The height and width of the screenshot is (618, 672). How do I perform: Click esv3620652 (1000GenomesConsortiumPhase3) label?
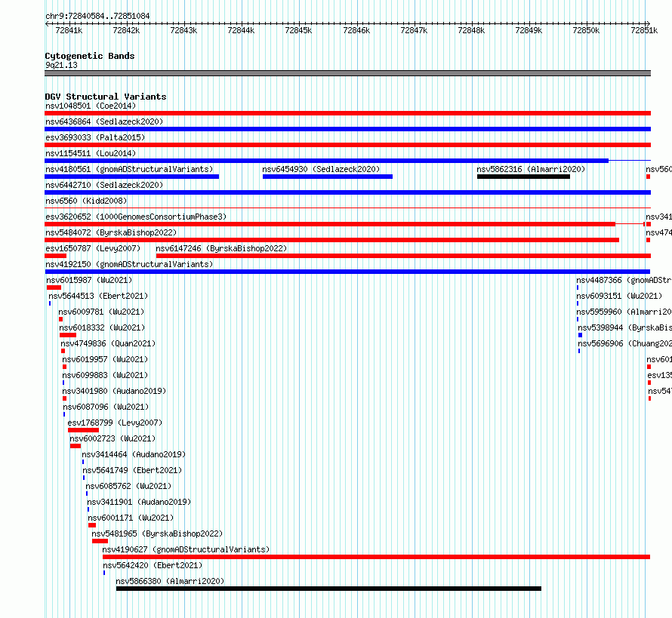pyautogui.click(x=136, y=217)
